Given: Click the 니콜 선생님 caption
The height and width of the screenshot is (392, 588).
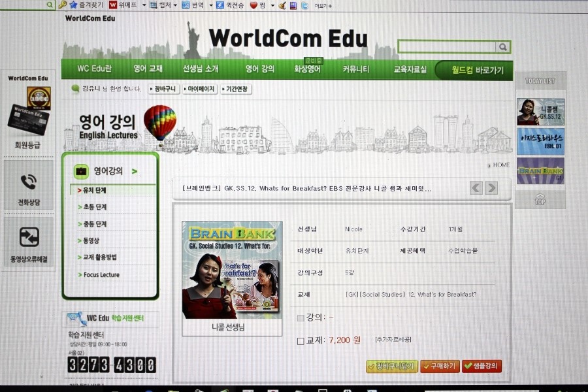Looking at the screenshot, I should coord(228,327).
